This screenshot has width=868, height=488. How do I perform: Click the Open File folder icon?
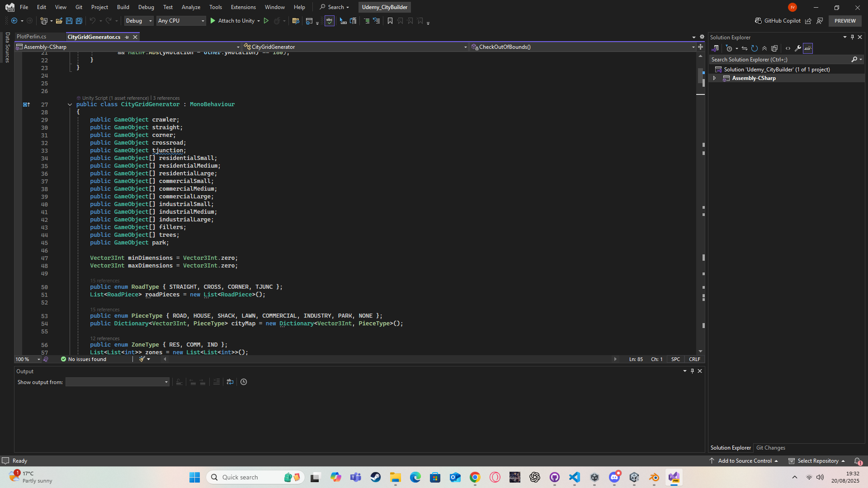(59, 21)
